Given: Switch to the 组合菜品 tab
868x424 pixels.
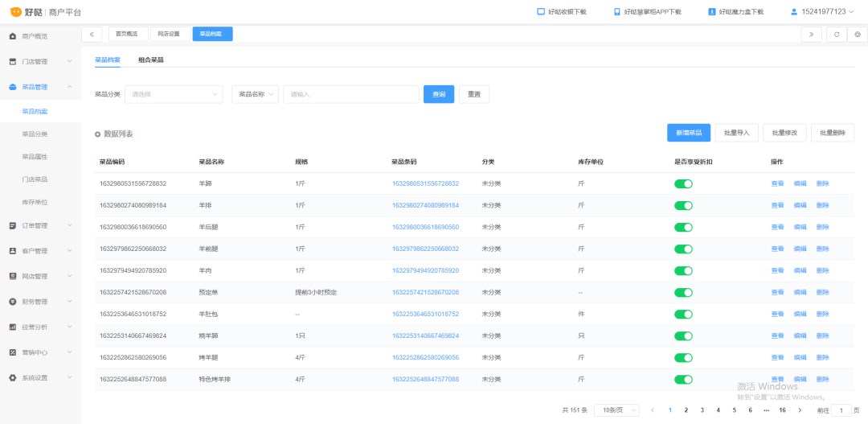Looking at the screenshot, I should pos(150,60).
